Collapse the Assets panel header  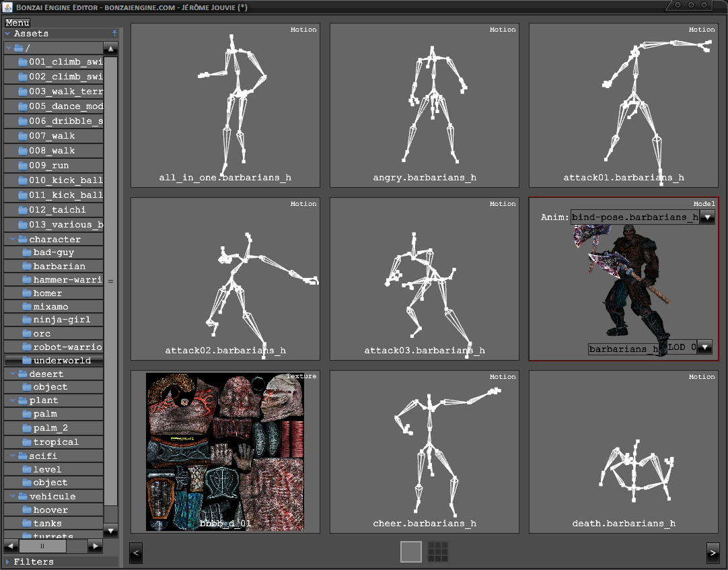(x=8, y=33)
